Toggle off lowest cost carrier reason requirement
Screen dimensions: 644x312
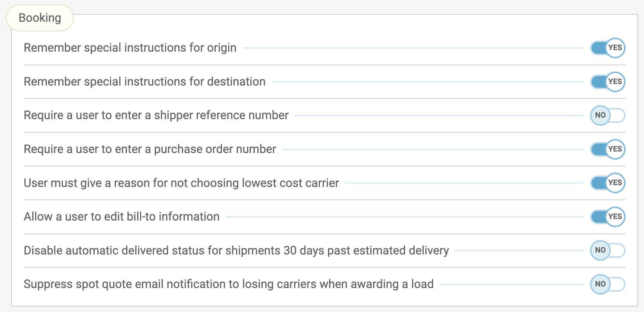(x=607, y=183)
